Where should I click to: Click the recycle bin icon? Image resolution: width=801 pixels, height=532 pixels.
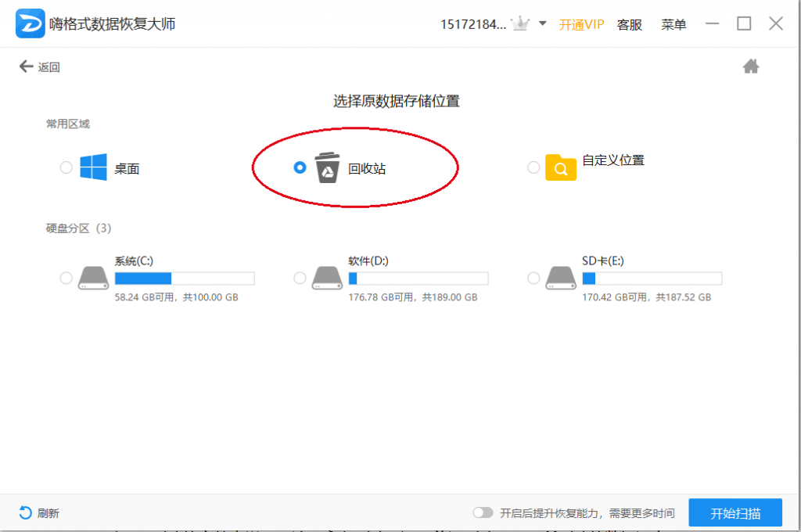point(327,167)
